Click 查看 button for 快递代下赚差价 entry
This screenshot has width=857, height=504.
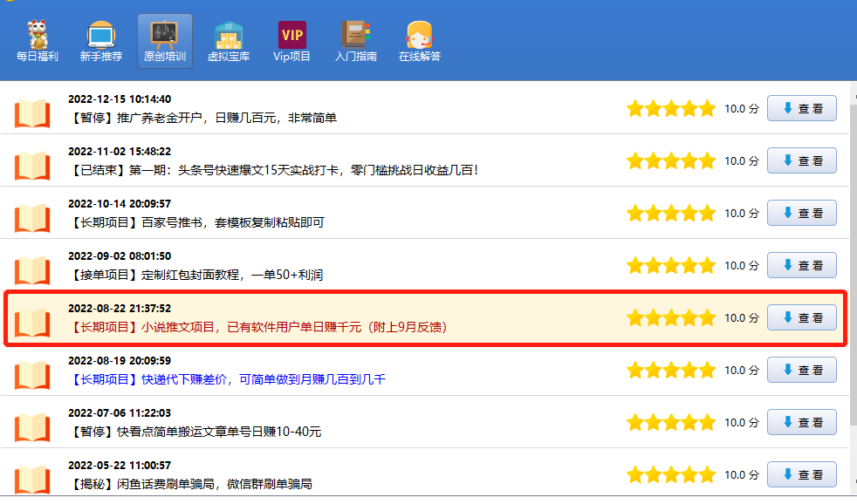point(802,371)
